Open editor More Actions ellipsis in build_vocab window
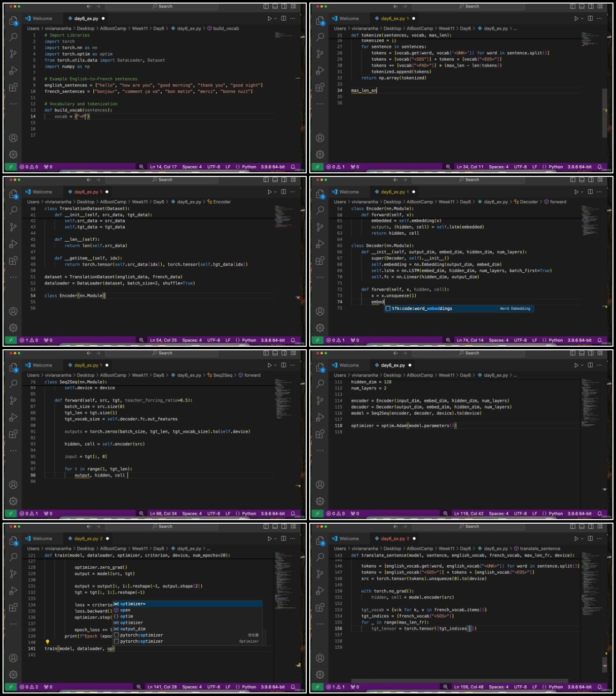This screenshot has width=616, height=696. click(293, 19)
